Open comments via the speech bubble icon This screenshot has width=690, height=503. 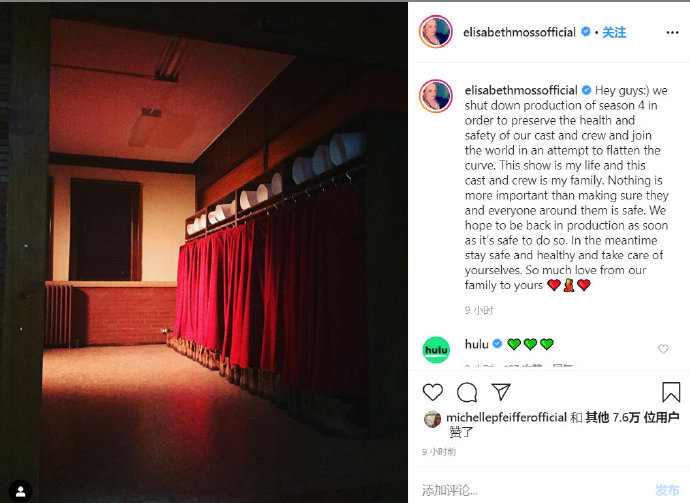467,392
